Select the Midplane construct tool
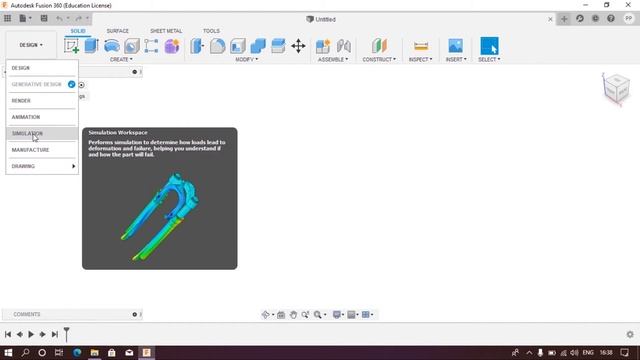The image size is (640, 360). tap(379, 46)
